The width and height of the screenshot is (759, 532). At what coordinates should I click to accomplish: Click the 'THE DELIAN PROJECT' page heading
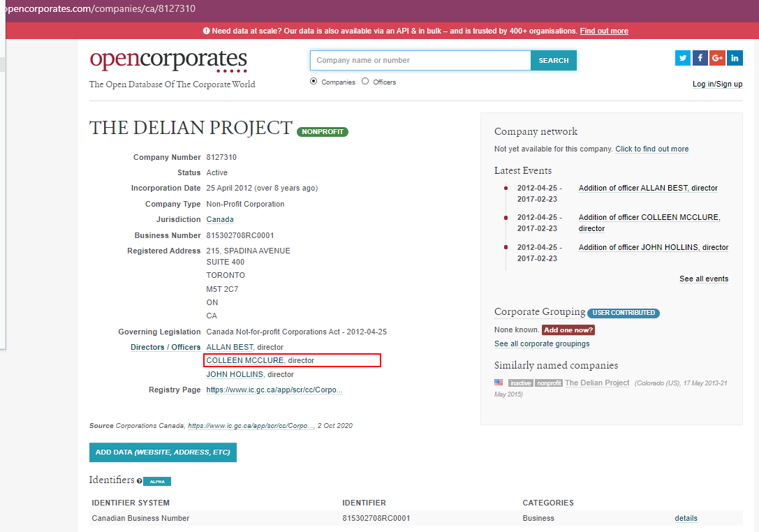(191, 128)
